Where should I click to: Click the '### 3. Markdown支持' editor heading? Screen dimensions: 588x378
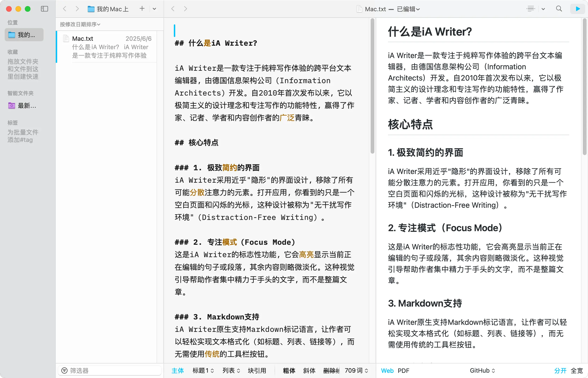point(217,317)
